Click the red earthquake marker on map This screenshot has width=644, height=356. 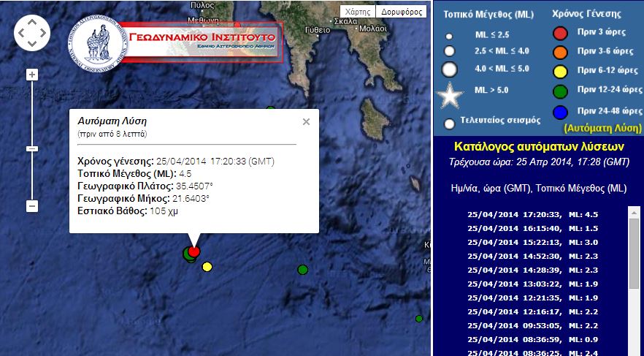tap(193, 251)
